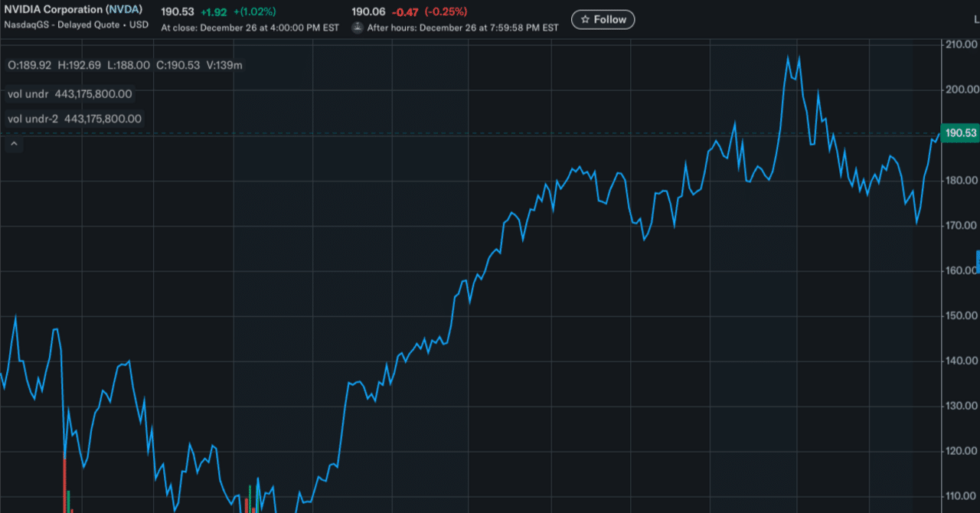Click the L:188.00 low value
This screenshot has width=980, height=513.
click(x=128, y=65)
